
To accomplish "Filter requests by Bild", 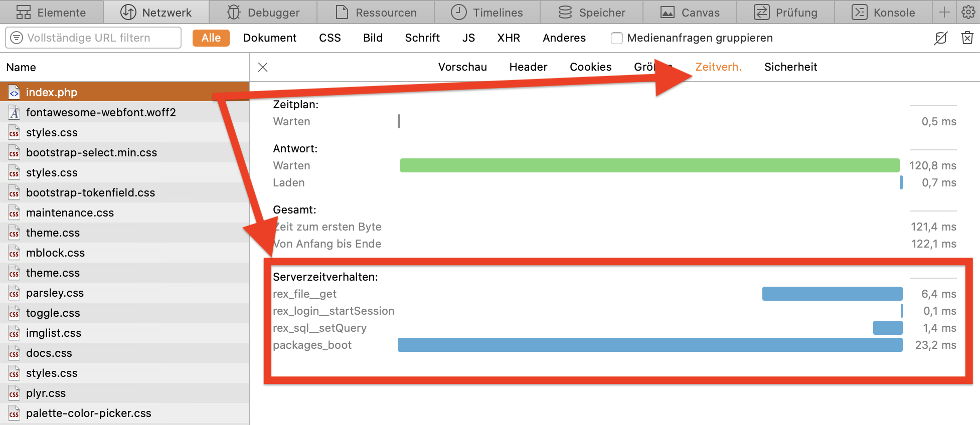I will 373,38.
